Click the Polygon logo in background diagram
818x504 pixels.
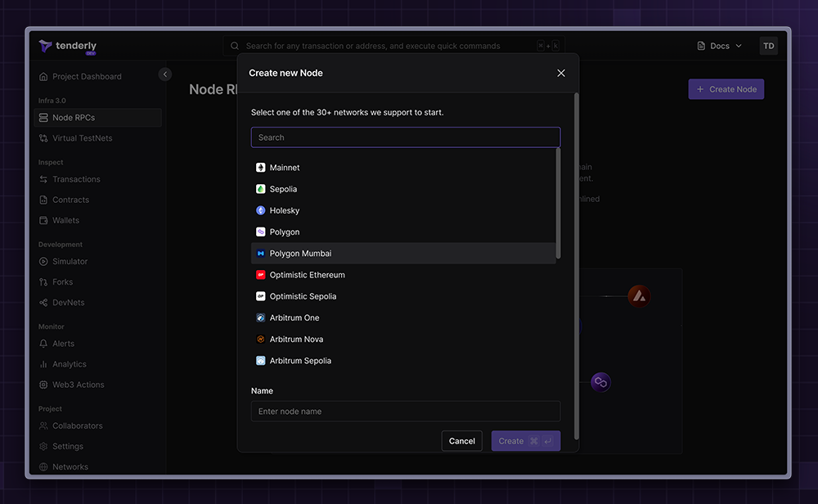pyautogui.click(x=600, y=382)
